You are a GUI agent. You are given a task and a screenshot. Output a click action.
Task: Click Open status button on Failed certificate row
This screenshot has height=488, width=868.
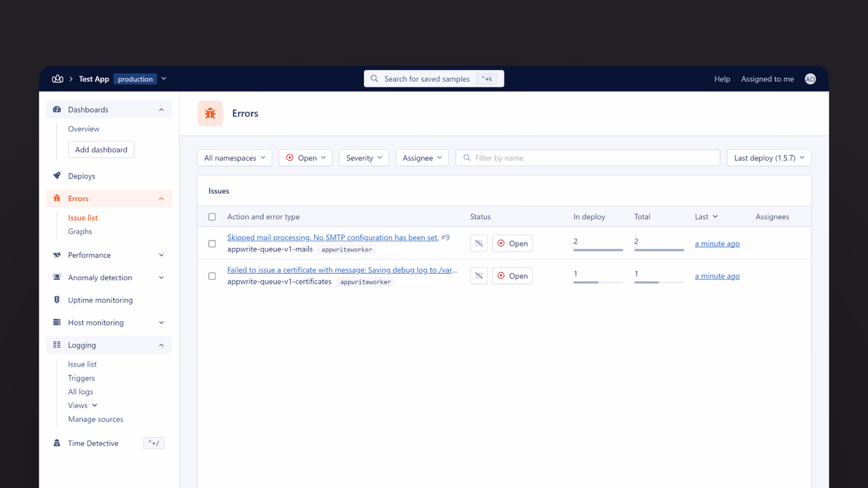coord(512,276)
